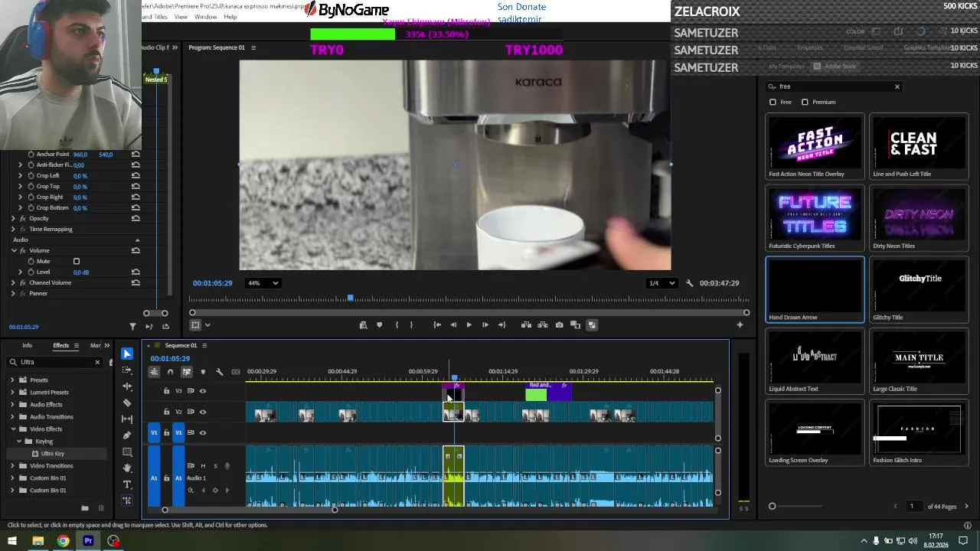Select the Type tool
980x551 pixels.
click(x=127, y=484)
